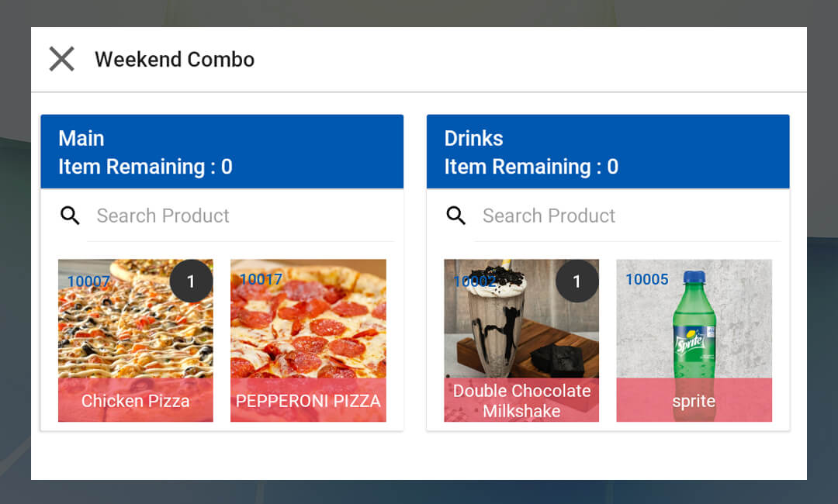Image resolution: width=838 pixels, height=504 pixels.
Task: Click the quantity badge on Chicken Pizza
Action: click(191, 281)
